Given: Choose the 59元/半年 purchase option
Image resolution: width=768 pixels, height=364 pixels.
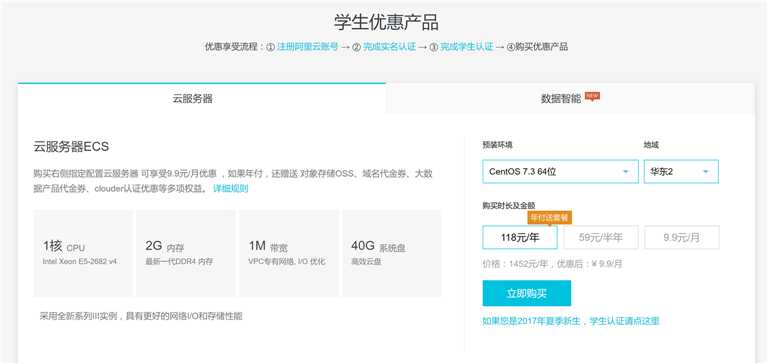Looking at the screenshot, I should point(601,238).
